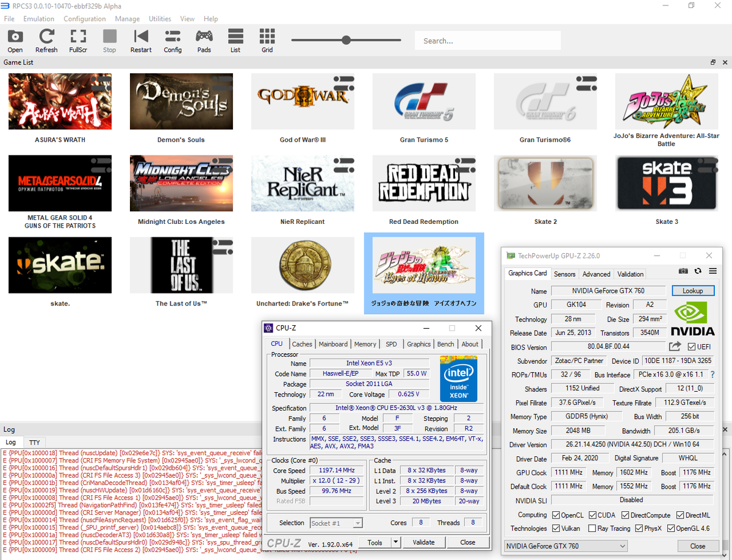The height and width of the screenshot is (560, 732).
Task: Click the GPU-Z Lookup button
Action: click(x=692, y=291)
